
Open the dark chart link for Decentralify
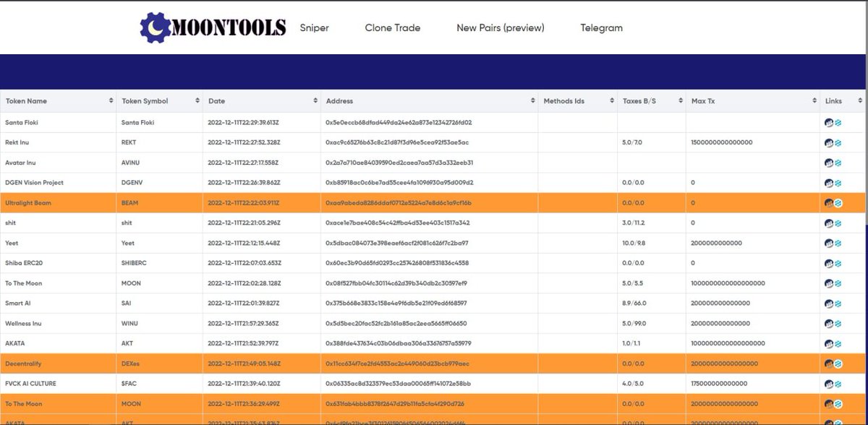click(x=829, y=364)
